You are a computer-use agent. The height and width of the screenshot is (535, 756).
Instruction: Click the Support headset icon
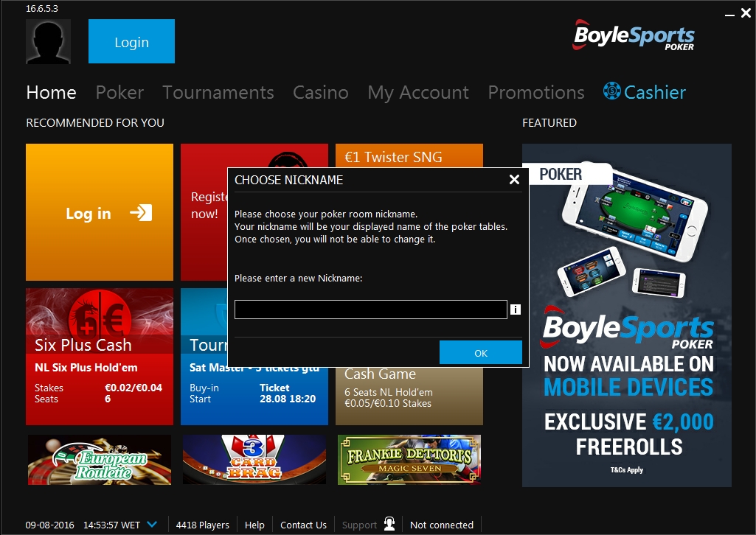[x=389, y=524]
